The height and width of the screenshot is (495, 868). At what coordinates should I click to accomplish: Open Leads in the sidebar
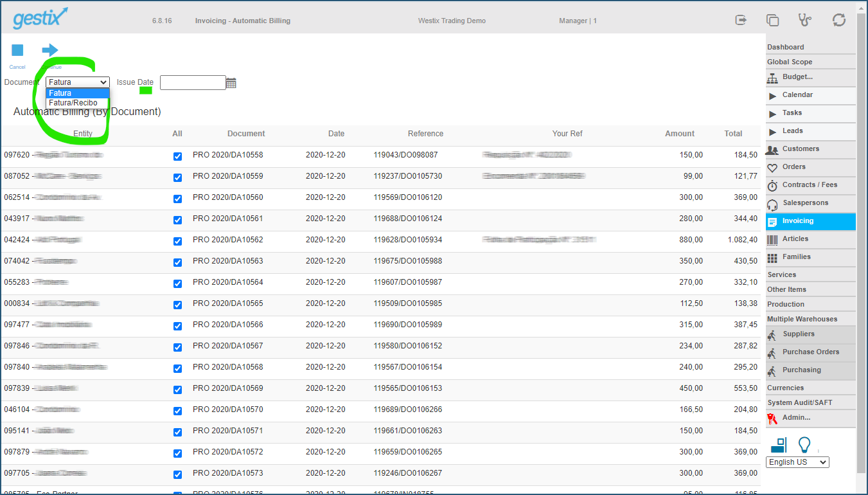click(x=811, y=131)
